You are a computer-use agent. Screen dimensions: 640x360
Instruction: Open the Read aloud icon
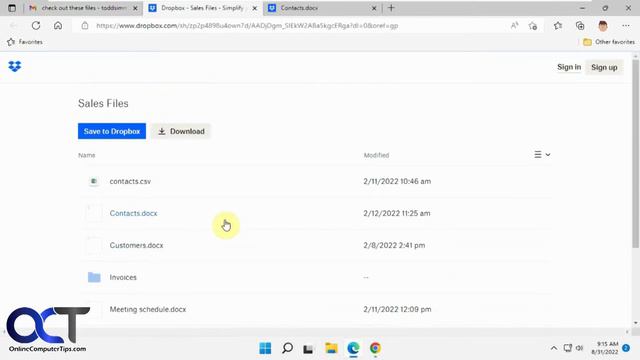click(514, 26)
